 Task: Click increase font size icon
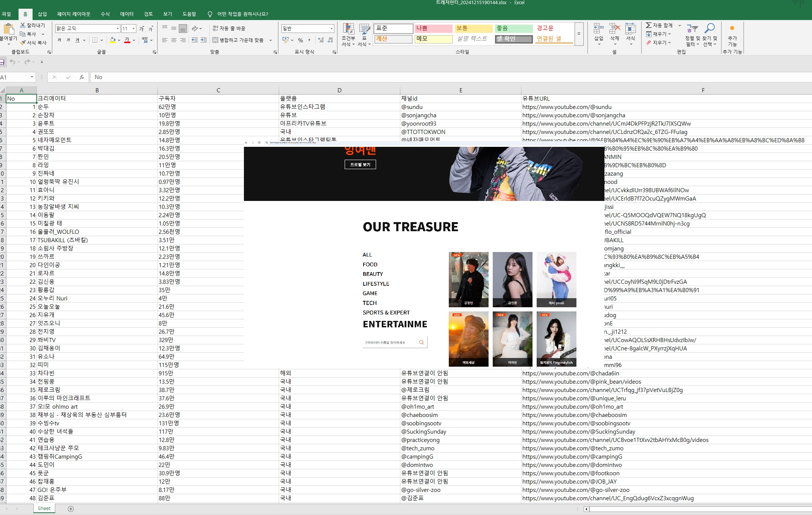(x=142, y=29)
